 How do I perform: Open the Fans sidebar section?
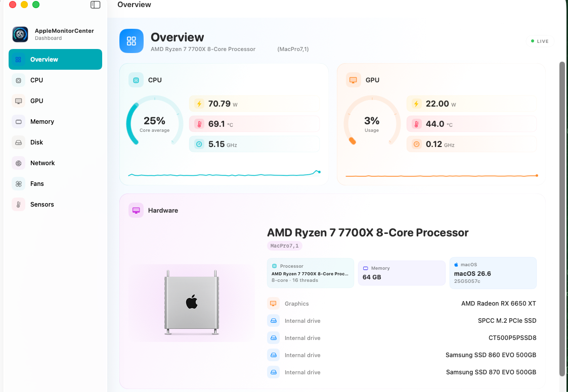click(x=56, y=184)
